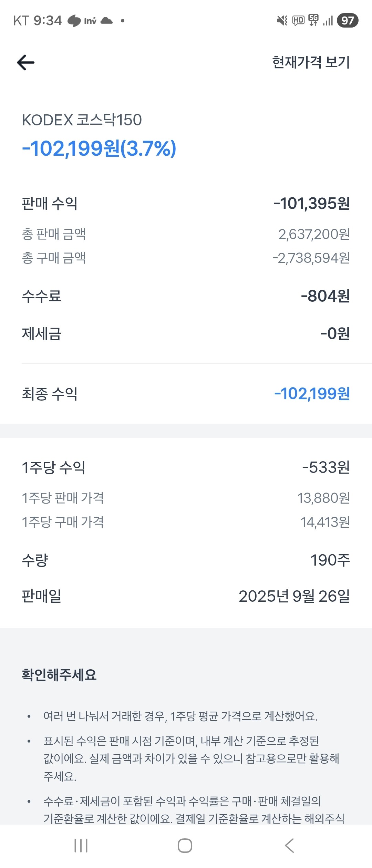Tap the 판매일 2025년 9월 26일 row
The image size is (372, 868).
tap(186, 596)
